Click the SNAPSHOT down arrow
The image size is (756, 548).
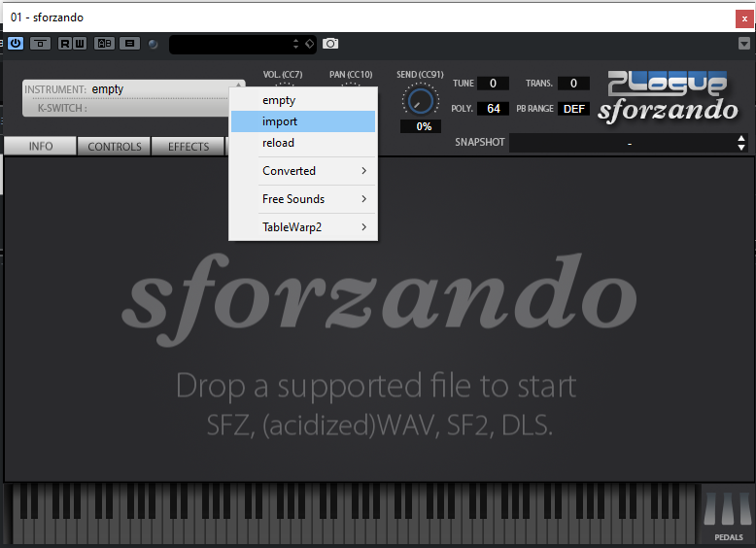tap(741, 148)
